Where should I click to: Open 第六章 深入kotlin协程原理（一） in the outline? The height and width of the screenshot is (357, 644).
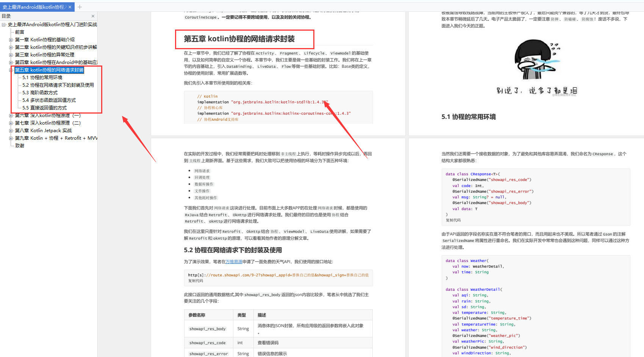[x=48, y=115]
